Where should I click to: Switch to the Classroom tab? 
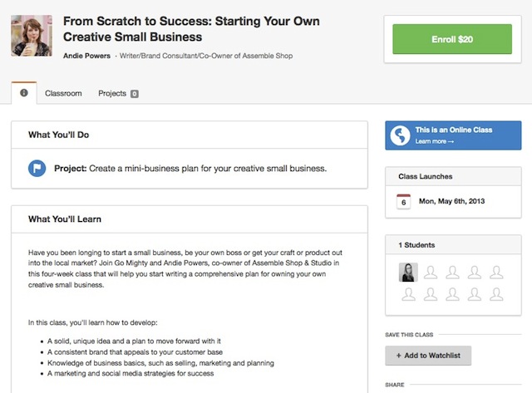63,94
